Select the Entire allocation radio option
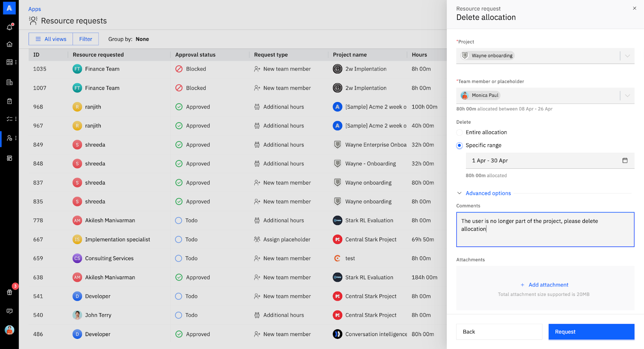Image resolution: width=644 pixels, height=349 pixels. (x=459, y=132)
